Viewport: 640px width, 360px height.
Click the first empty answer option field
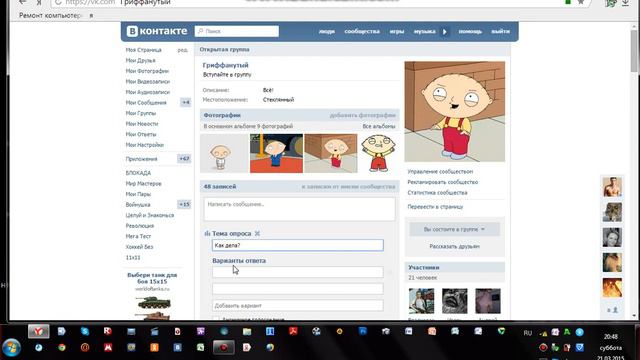(x=298, y=272)
